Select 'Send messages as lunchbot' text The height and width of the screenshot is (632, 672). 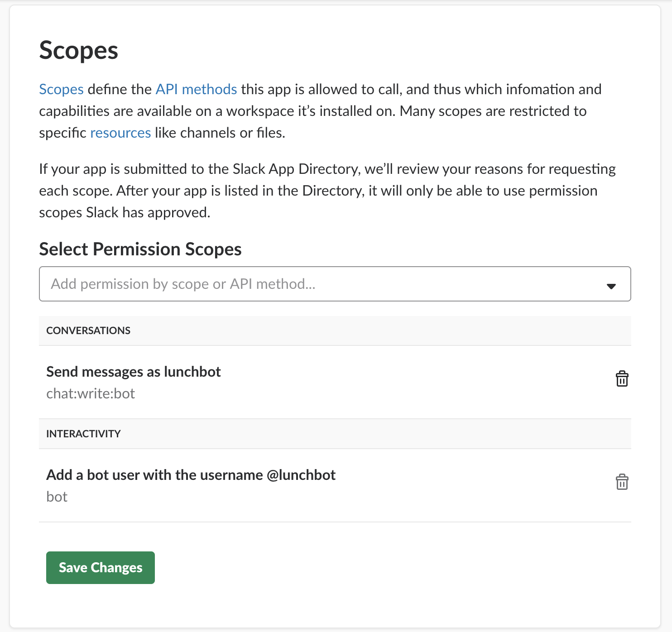[x=134, y=372]
